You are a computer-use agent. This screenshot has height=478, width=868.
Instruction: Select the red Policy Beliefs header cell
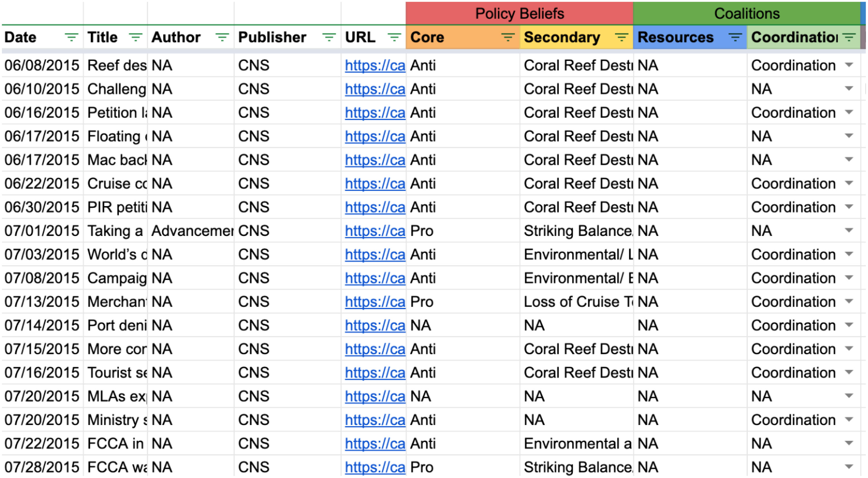click(x=519, y=14)
